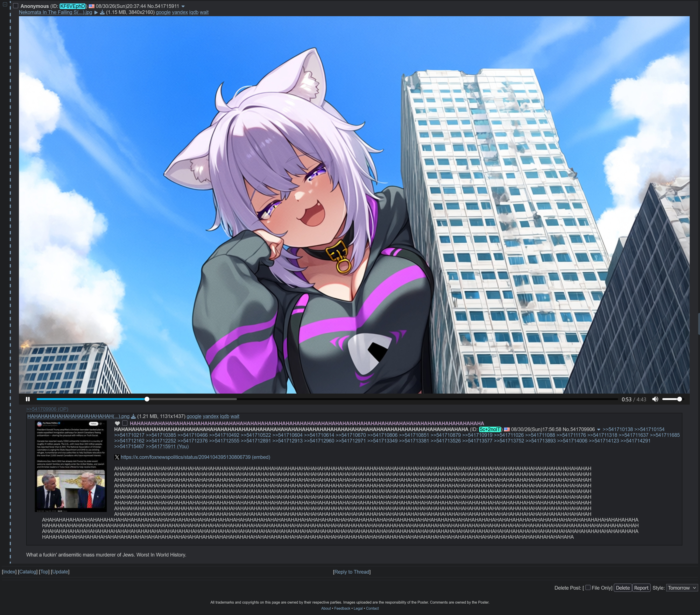The height and width of the screenshot is (615, 700).
Task: Update the thread
Action: coord(60,572)
